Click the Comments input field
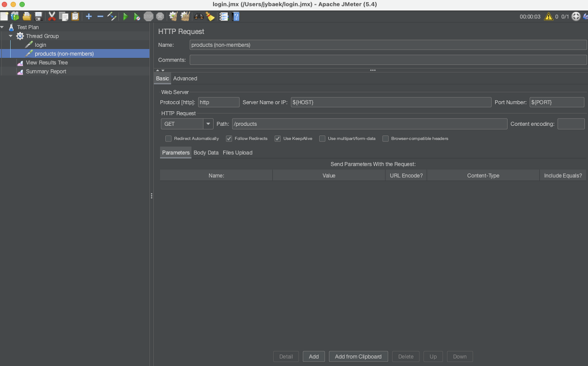This screenshot has height=366, width=588. coord(388,60)
